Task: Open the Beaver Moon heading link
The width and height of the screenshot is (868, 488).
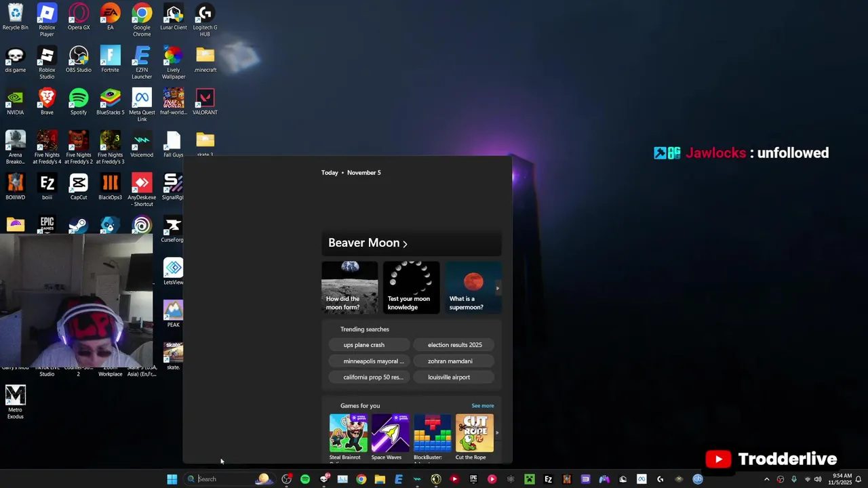Action: click(368, 243)
